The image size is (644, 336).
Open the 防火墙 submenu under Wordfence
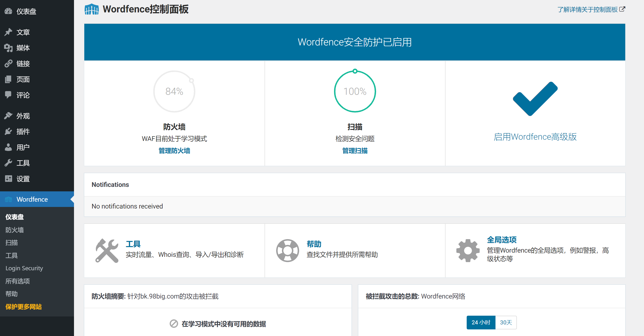(15, 230)
